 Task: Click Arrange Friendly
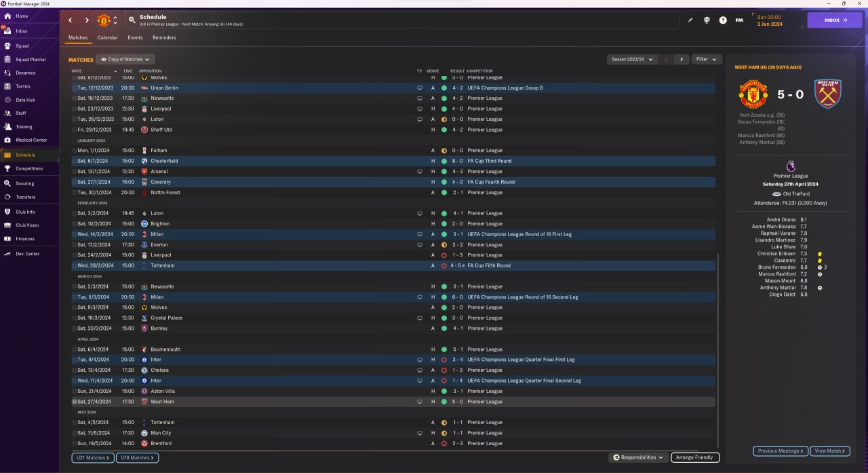point(695,457)
